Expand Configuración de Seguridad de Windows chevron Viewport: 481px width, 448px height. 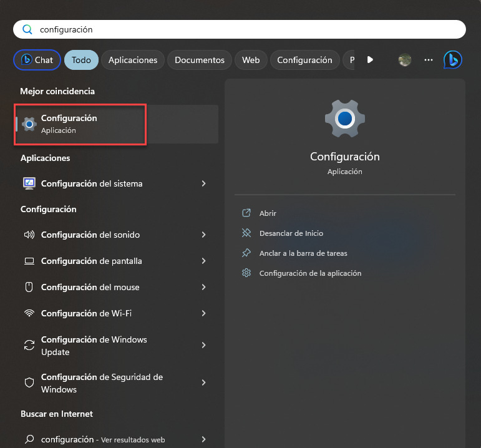(203, 382)
